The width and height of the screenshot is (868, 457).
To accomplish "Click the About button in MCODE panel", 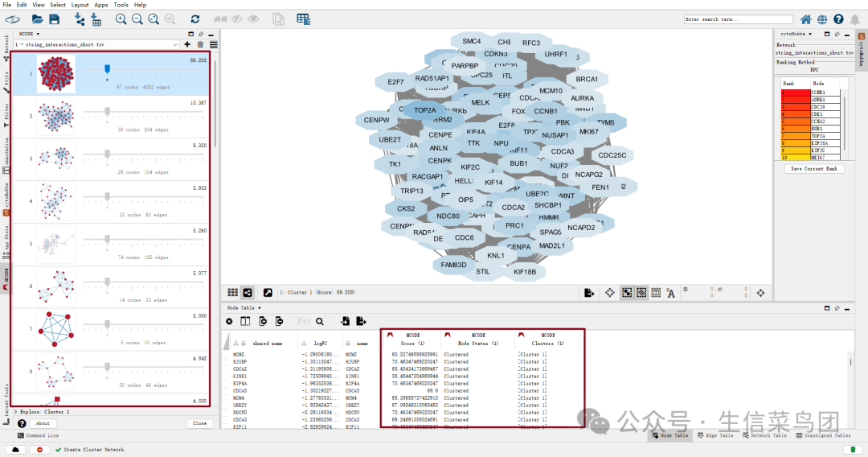I will [x=43, y=423].
